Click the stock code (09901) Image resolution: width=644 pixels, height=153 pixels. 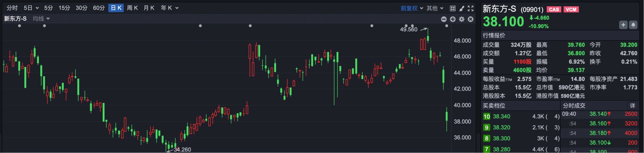[532, 10]
